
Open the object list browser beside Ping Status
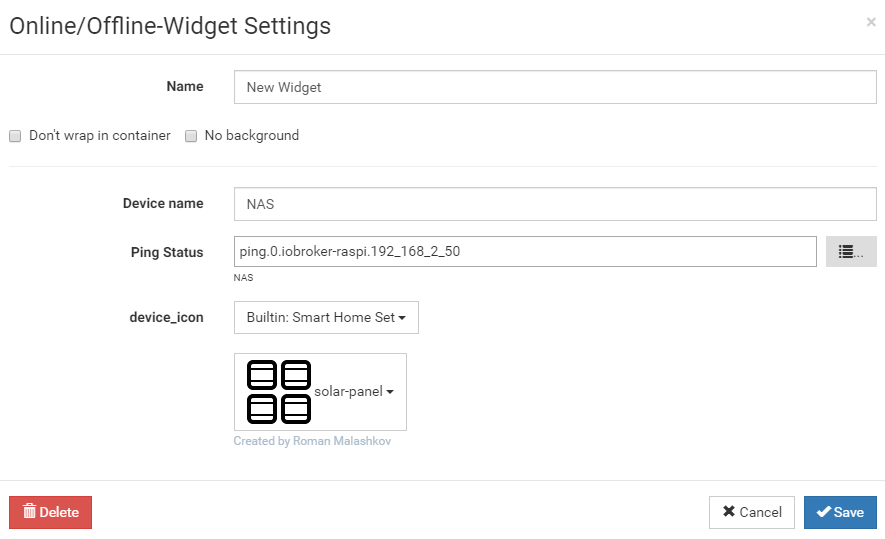[x=851, y=252]
